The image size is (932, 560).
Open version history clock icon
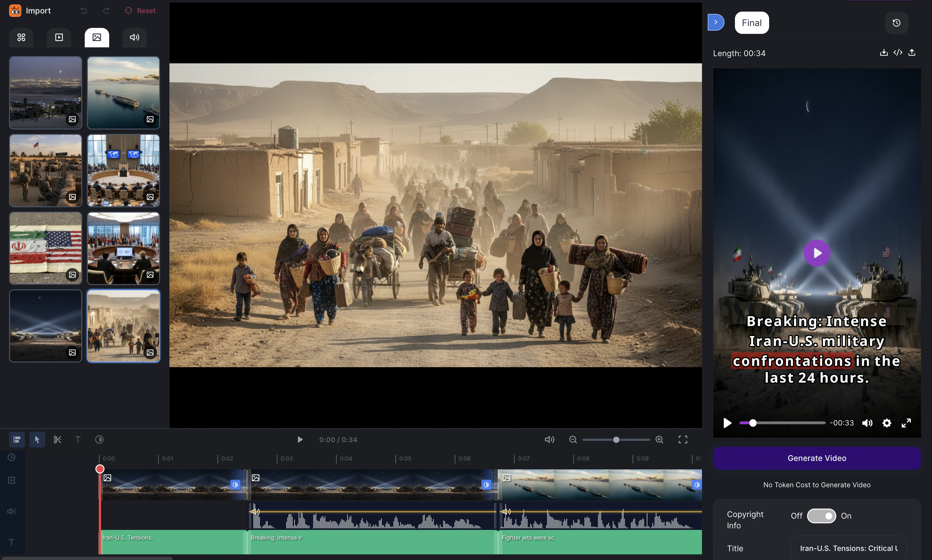[x=896, y=23]
